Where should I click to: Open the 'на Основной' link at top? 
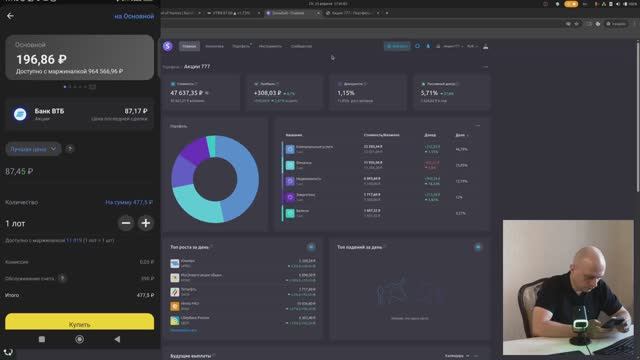pyautogui.click(x=134, y=16)
